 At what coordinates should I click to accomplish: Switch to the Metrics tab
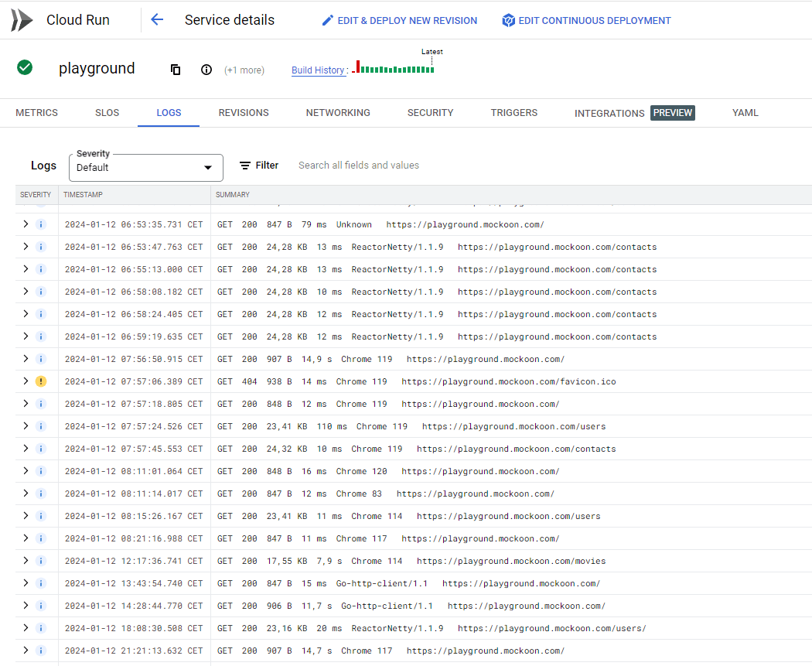click(37, 113)
